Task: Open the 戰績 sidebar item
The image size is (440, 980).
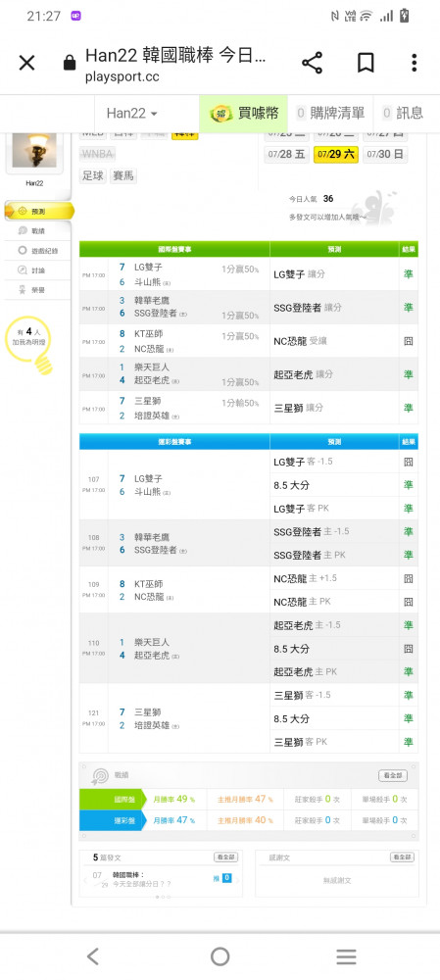Action: tap(37, 230)
